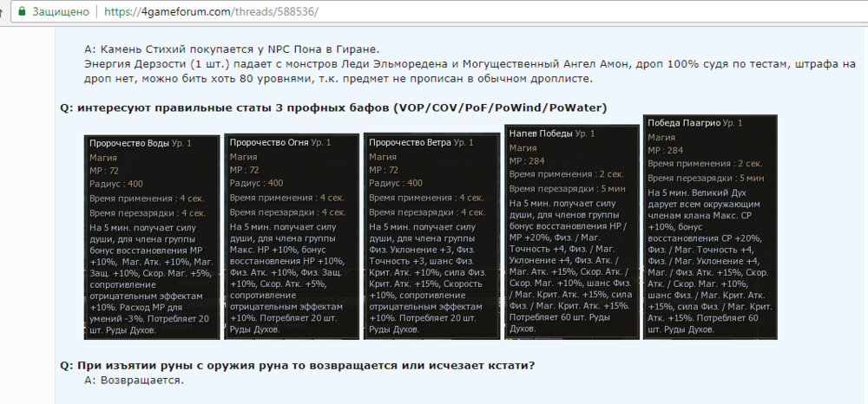Click "Радиус : 400" in Пророчество Воды tooltip
This screenshot has height=404, width=868.
pos(117,184)
